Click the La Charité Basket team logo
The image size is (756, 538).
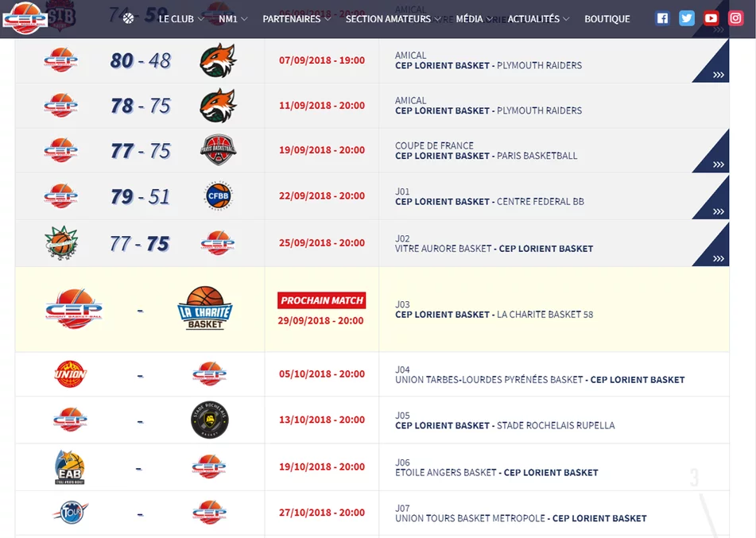[204, 308]
